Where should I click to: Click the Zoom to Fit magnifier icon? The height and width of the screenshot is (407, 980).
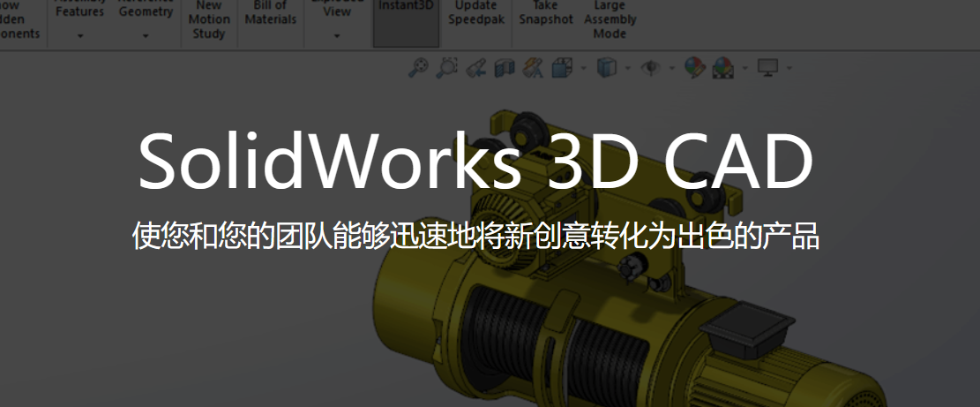[x=418, y=67]
